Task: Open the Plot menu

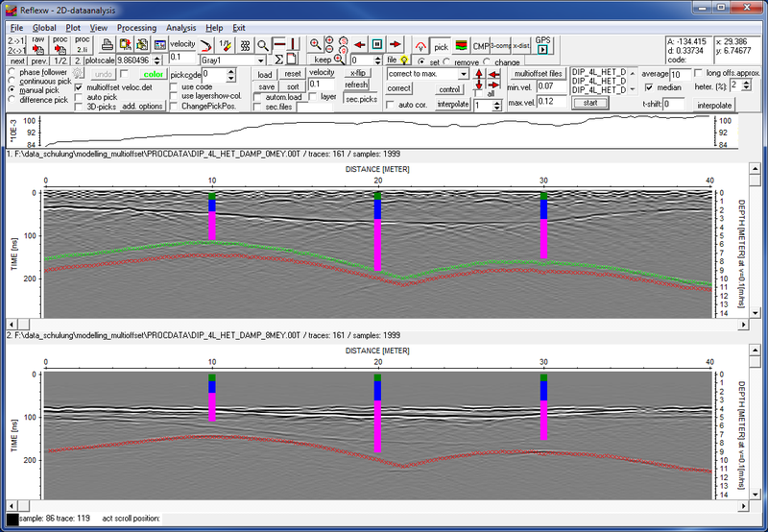Action: [73, 28]
